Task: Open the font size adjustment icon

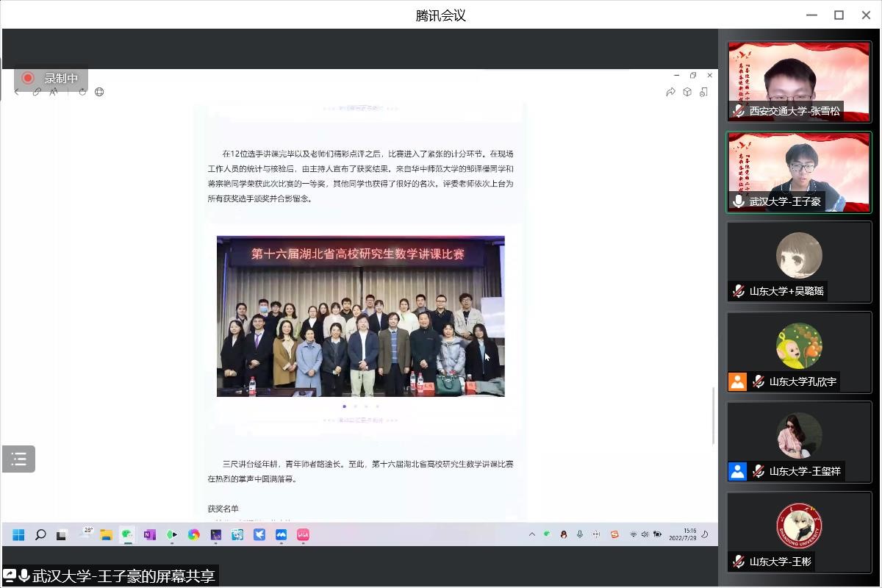Action: (x=54, y=92)
